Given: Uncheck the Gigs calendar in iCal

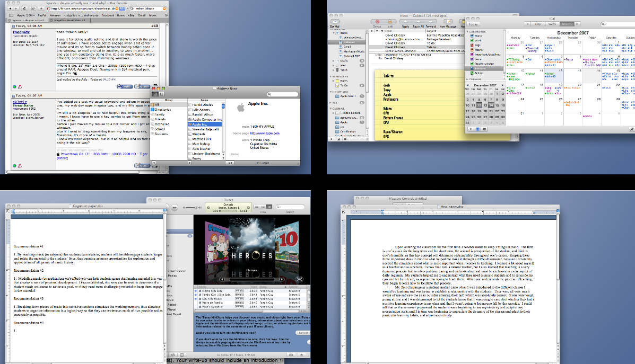Looking at the screenshot, I should click(472, 45).
